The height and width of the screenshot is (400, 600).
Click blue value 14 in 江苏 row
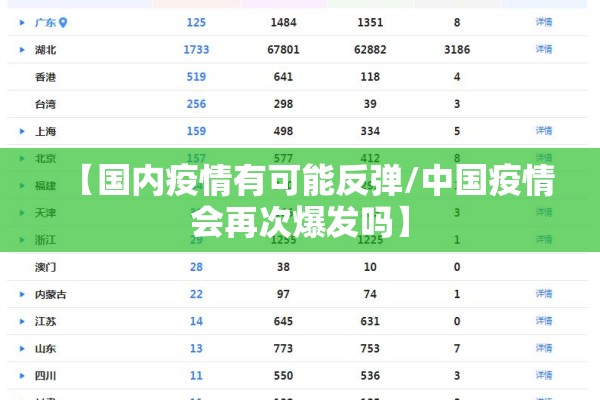196,321
